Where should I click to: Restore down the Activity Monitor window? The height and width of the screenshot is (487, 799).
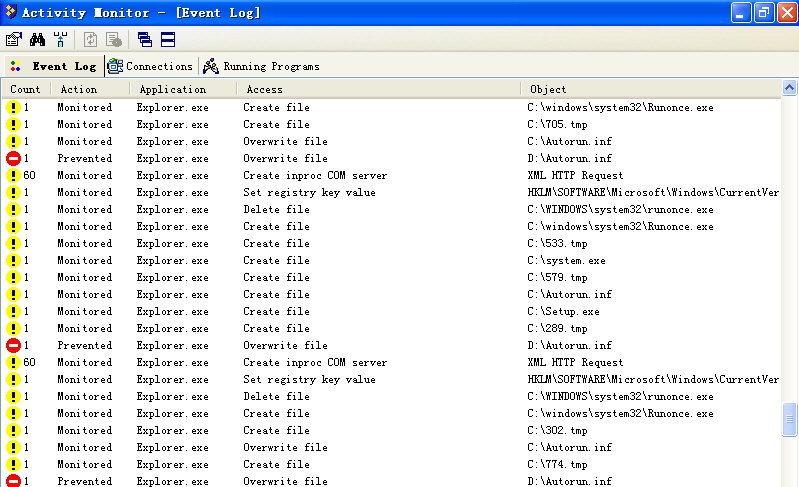(764, 13)
